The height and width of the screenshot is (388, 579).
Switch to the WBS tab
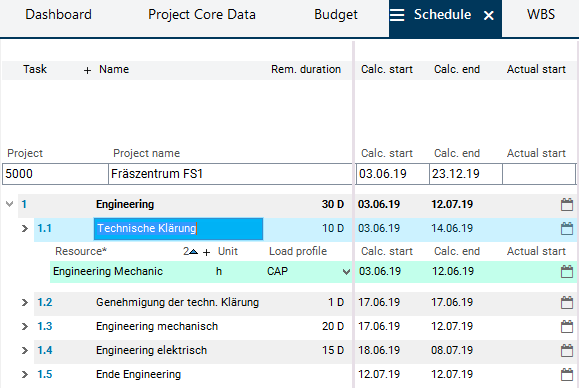point(541,14)
